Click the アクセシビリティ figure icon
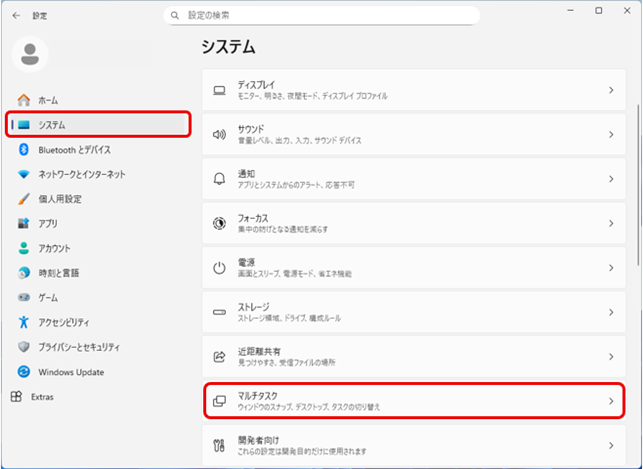This screenshot has height=469, width=643. (24, 322)
